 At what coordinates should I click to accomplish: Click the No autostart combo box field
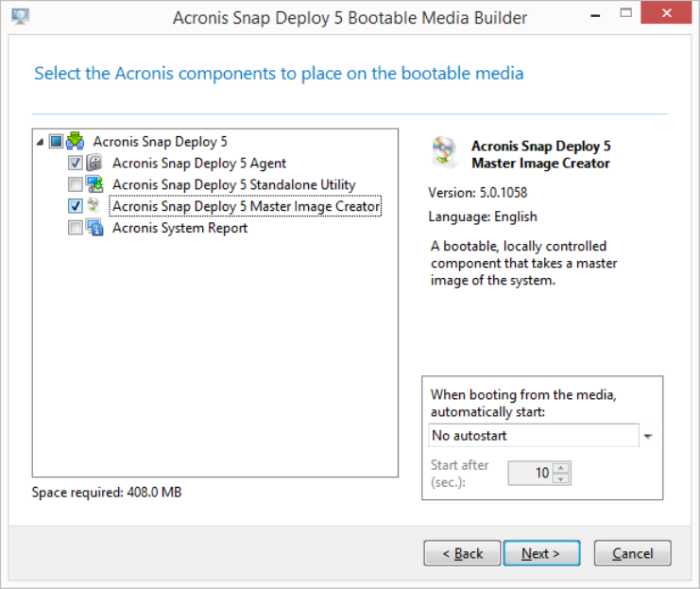tap(534, 435)
